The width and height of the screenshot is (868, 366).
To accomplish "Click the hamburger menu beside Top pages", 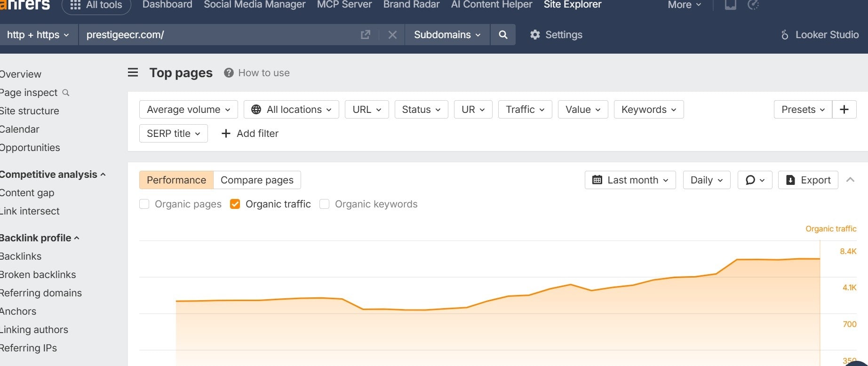I will (x=133, y=72).
